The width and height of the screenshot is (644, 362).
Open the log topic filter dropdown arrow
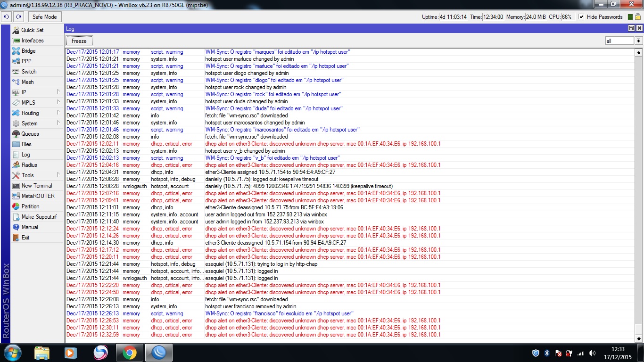pos(639,41)
